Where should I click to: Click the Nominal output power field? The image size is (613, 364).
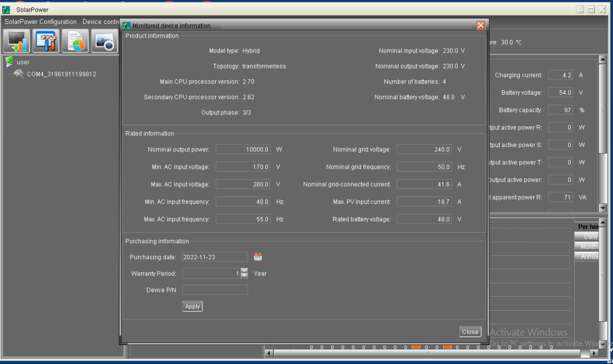[x=243, y=150]
